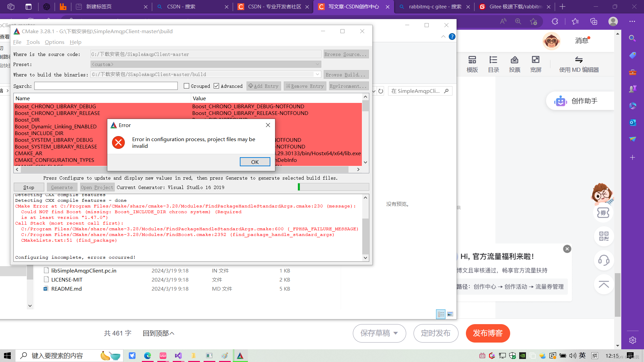
Task: Open the 保存草稿 dropdown arrow
Action: (x=396, y=333)
